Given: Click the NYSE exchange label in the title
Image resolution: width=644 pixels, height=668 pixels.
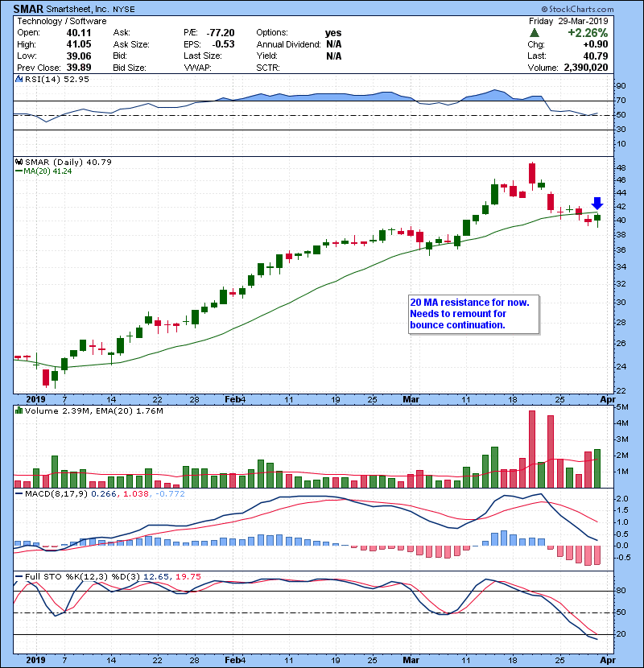Looking at the screenshot, I should (124, 9).
